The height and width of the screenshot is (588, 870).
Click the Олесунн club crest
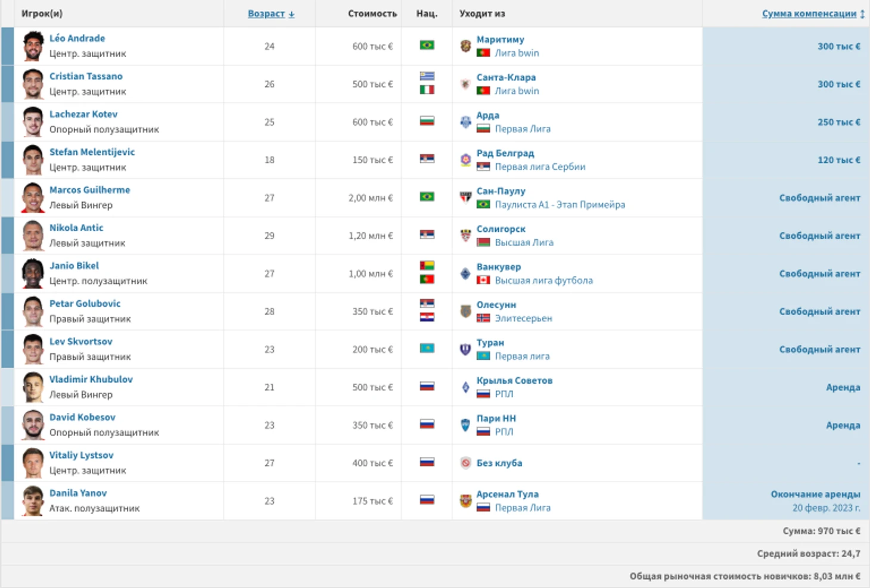pyautogui.click(x=466, y=311)
